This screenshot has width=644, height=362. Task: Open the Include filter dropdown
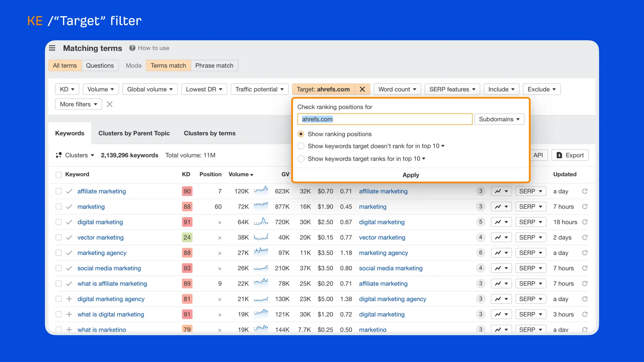pos(501,89)
